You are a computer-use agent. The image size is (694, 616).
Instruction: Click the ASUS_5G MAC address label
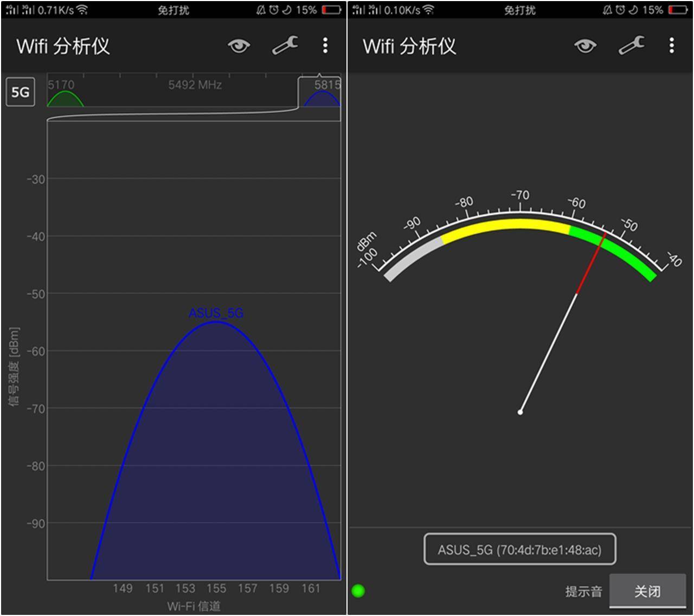click(x=519, y=549)
